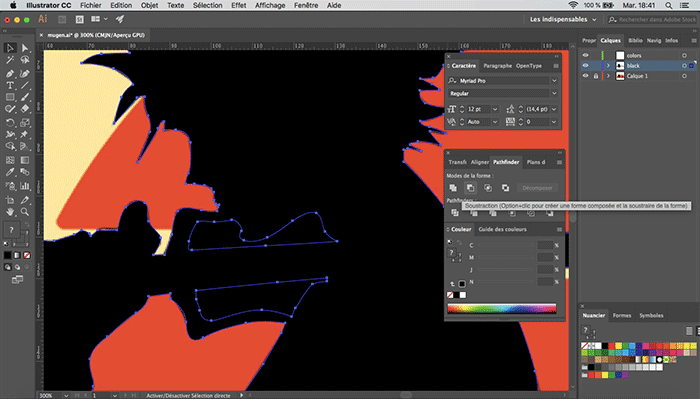Toggle visibility of Calque 1 layer
The height and width of the screenshot is (399, 700).
(x=585, y=76)
